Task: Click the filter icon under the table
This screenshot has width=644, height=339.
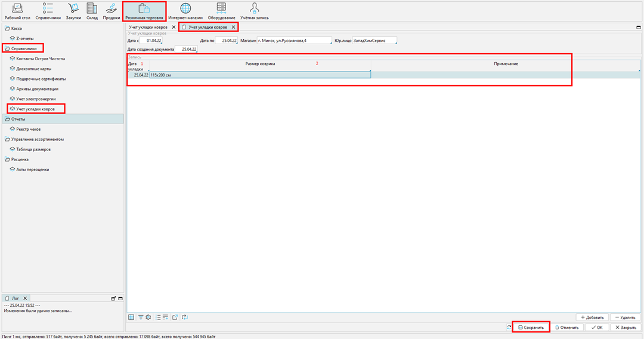Action: pyautogui.click(x=140, y=318)
